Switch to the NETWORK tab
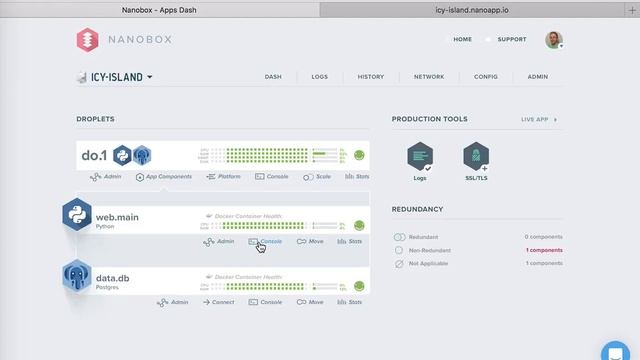 (x=429, y=77)
